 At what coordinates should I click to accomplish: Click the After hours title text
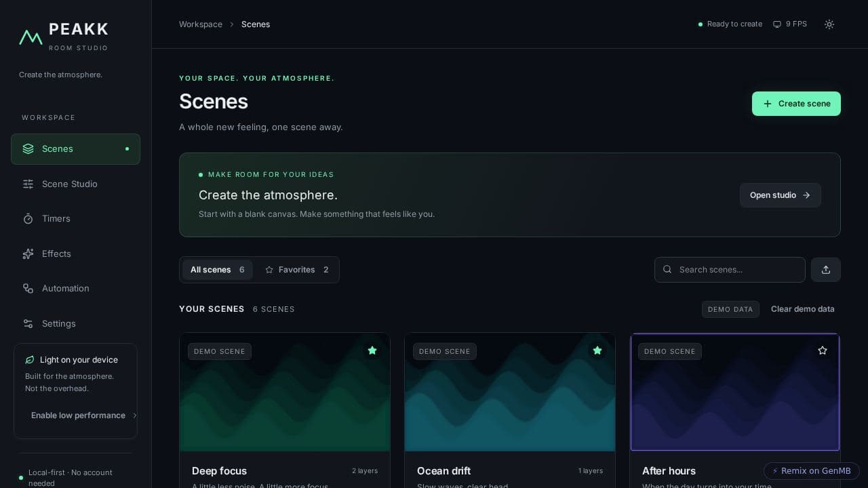(669, 471)
